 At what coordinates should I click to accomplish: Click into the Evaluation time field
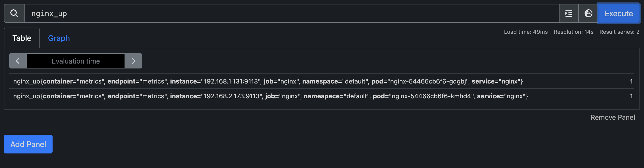point(76,61)
